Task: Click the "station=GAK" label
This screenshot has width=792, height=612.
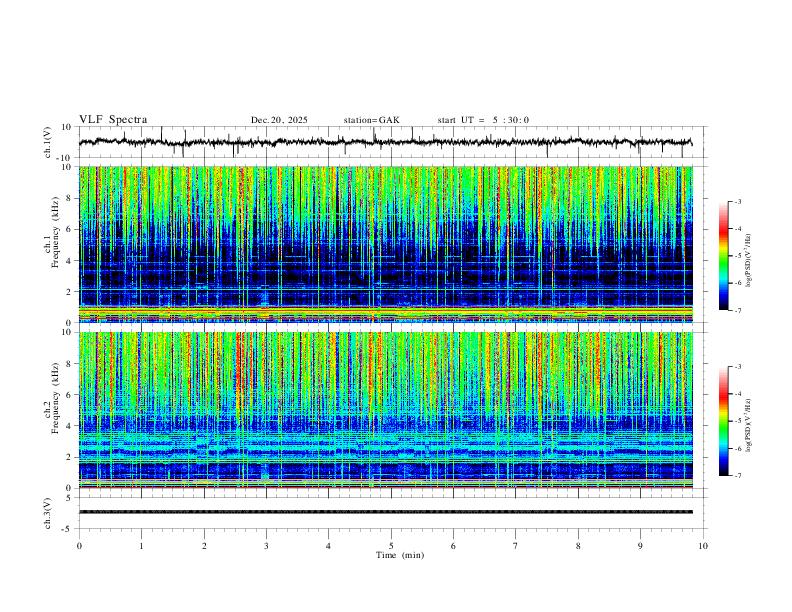Action: point(371,120)
